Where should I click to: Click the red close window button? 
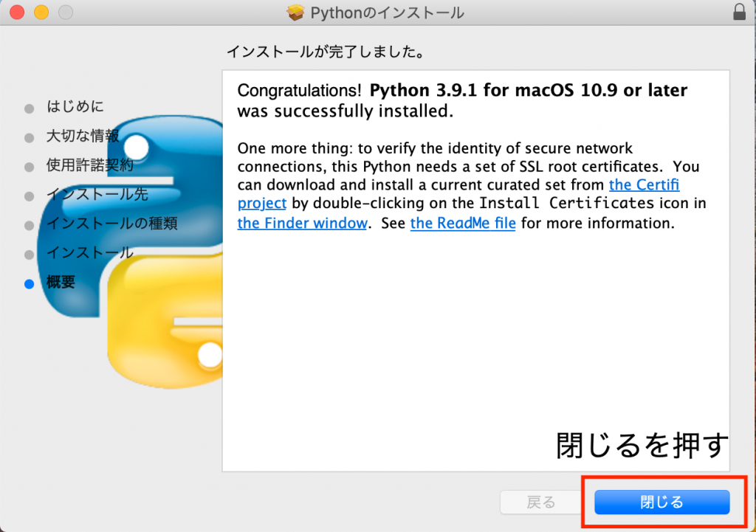[x=17, y=13]
